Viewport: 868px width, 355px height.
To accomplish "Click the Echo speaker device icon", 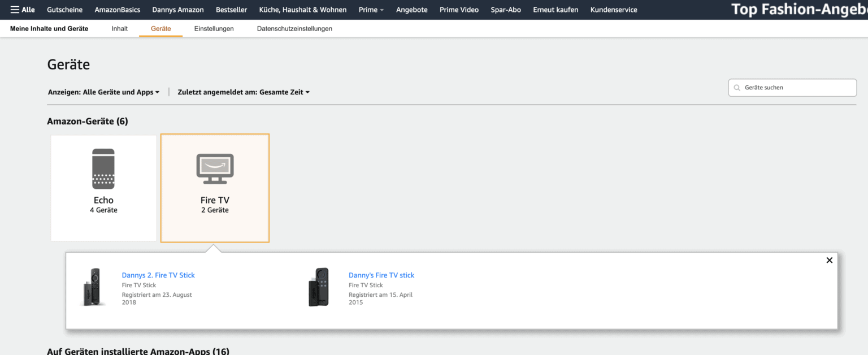I will 103,169.
